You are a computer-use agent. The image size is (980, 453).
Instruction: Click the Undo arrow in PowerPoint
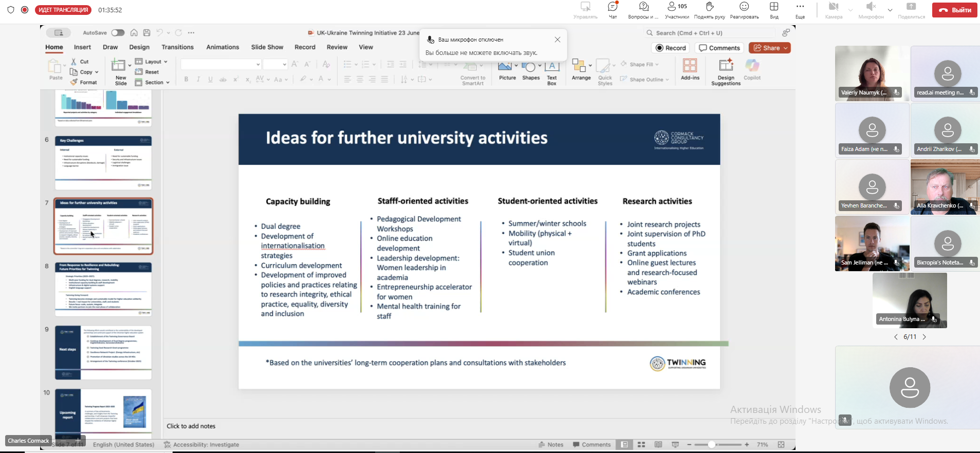160,33
